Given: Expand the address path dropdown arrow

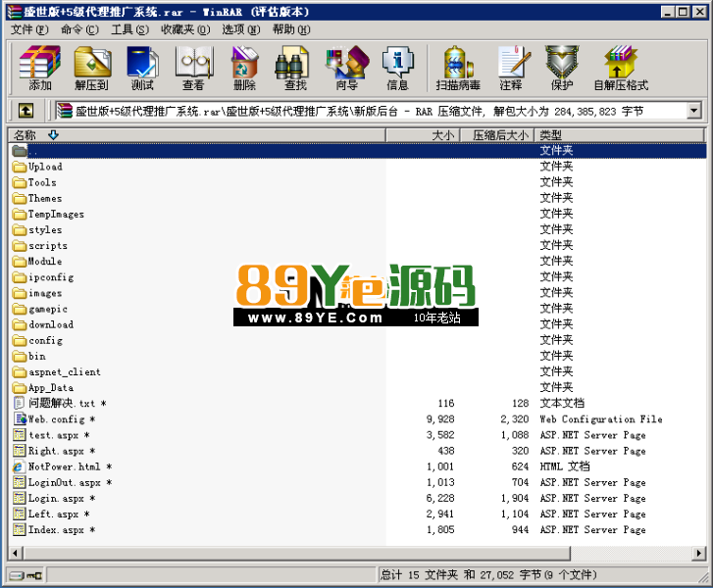Looking at the screenshot, I should tap(694, 111).
